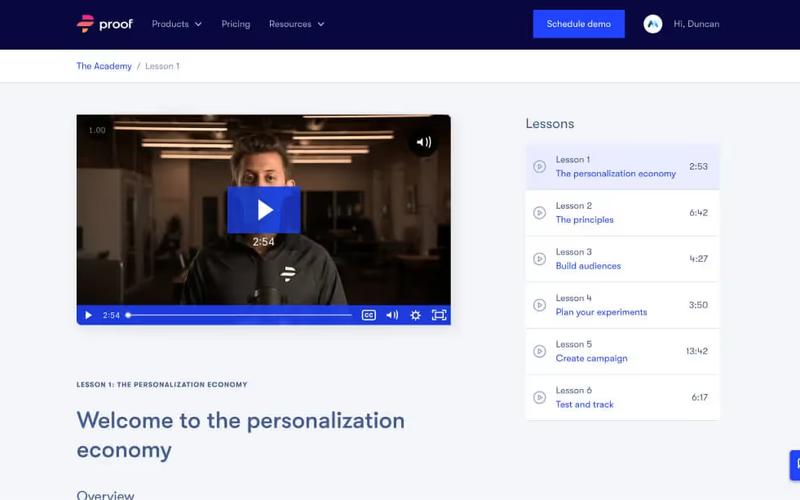Viewport: 800px width, 500px height.
Task: Click the play circle icon beside Lesson 2
Action: click(539, 213)
